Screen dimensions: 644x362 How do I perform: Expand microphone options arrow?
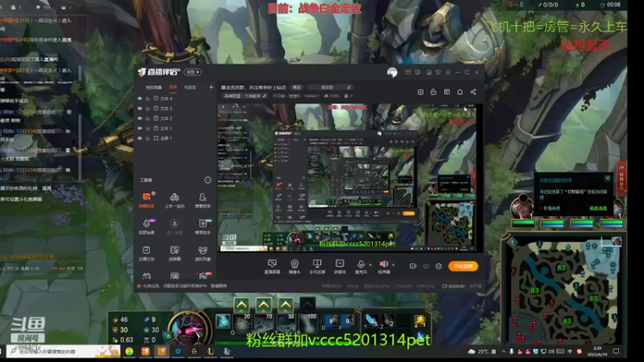(x=370, y=265)
